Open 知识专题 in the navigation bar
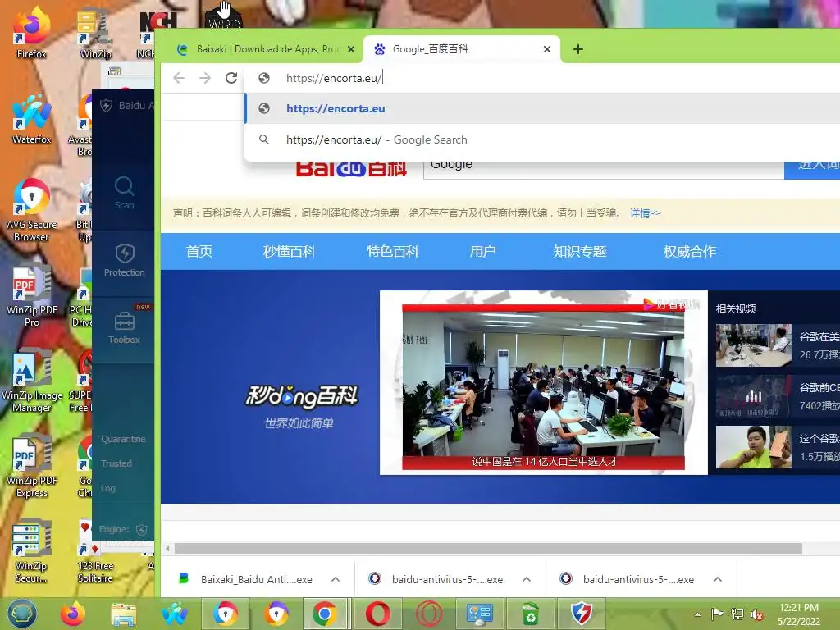This screenshot has height=630, width=840. [580, 251]
